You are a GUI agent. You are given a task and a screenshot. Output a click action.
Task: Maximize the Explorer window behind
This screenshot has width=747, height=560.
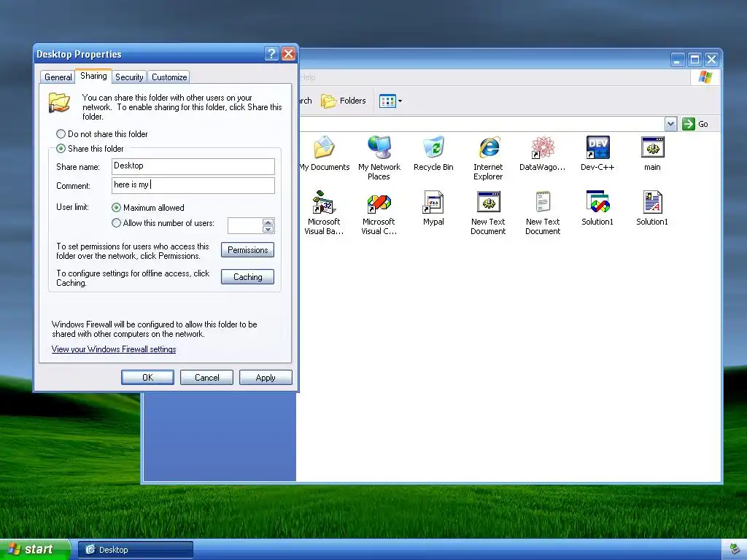(x=694, y=60)
